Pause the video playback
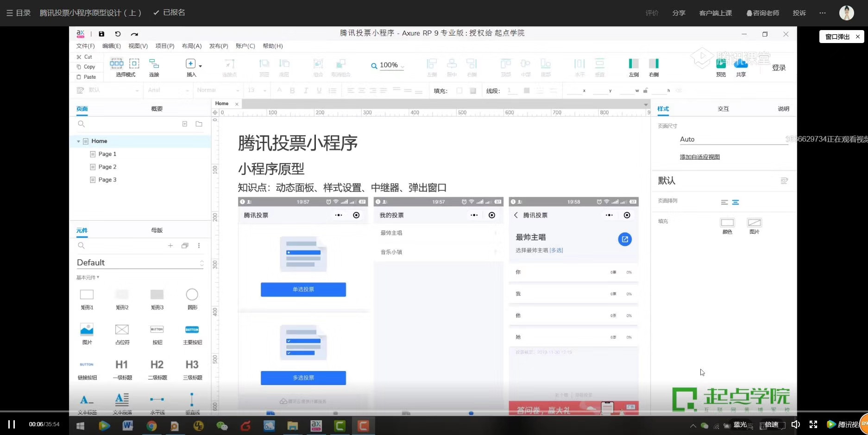 pyautogui.click(x=12, y=424)
